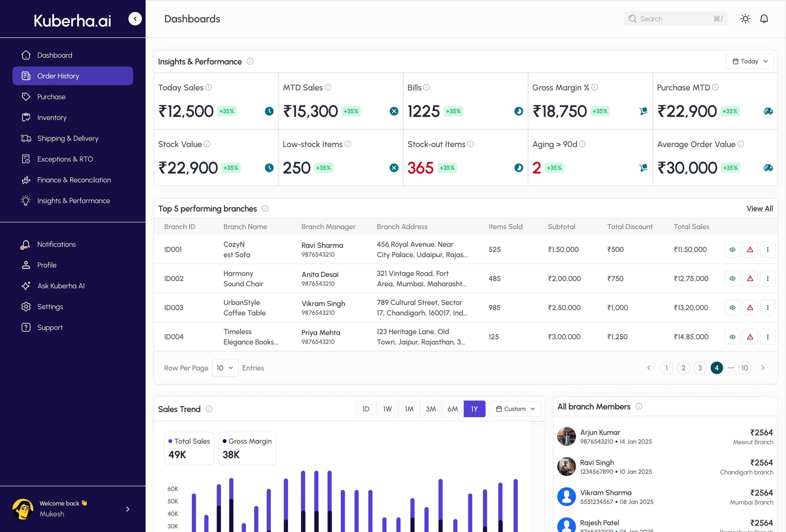786x532 pixels.
Task: Click warning icon for branch ID001
Action: click(750, 250)
